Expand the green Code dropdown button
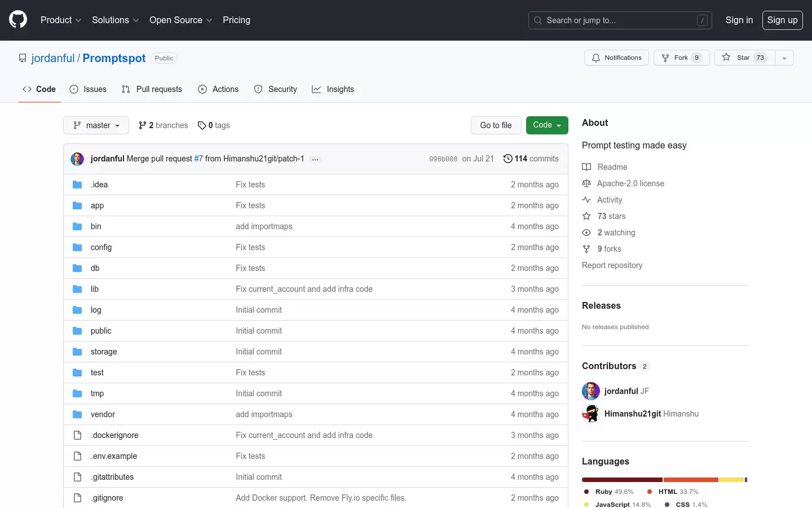The height and width of the screenshot is (508, 812). (547, 125)
